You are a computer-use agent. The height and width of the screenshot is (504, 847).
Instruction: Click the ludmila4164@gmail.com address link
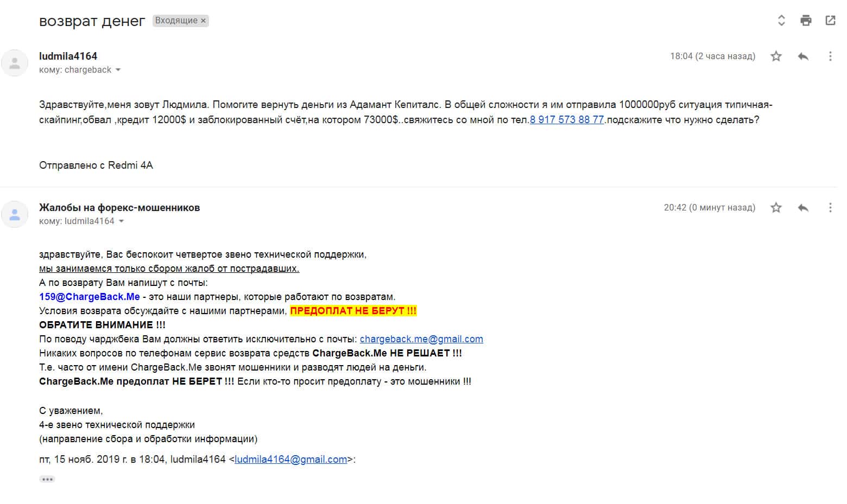290,460
